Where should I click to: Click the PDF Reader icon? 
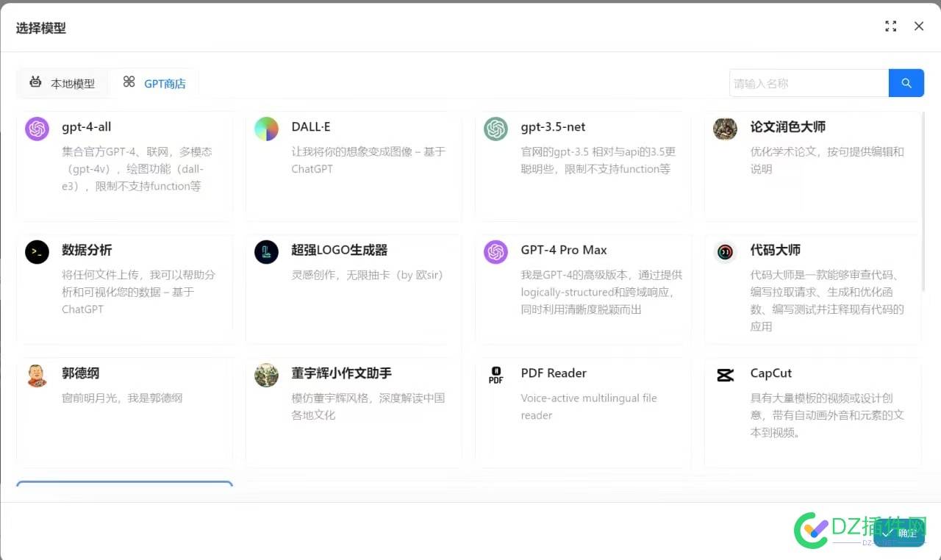pyautogui.click(x=495, y=376)
